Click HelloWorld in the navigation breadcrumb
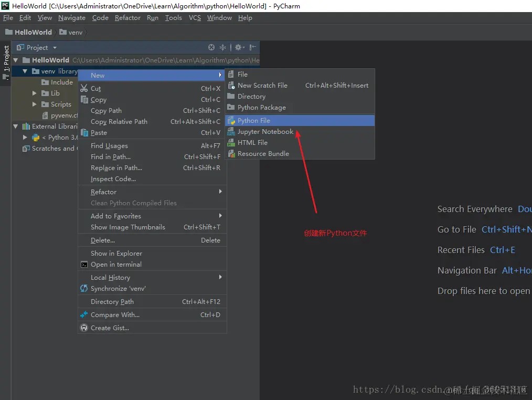 pyautogui.click(x=28, y=32)
